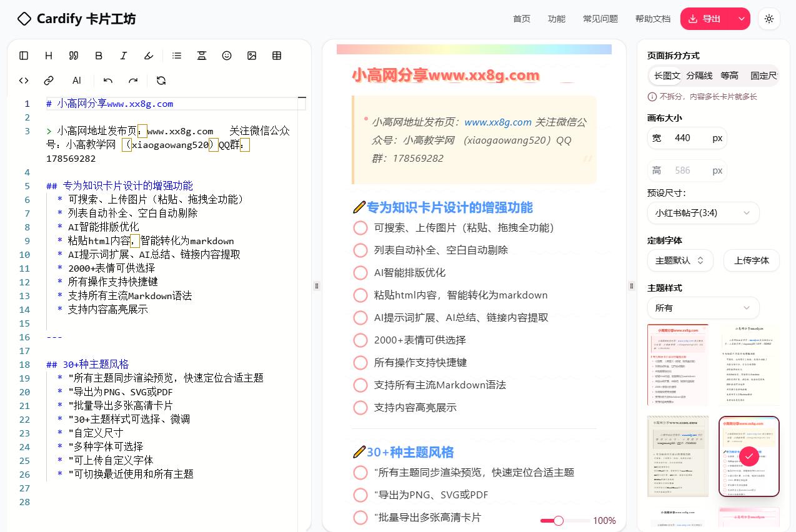Check the circle for 粘贴html内容
This screenshot has width=796, height=532.
pyautogui.click(x=361, y=295)
